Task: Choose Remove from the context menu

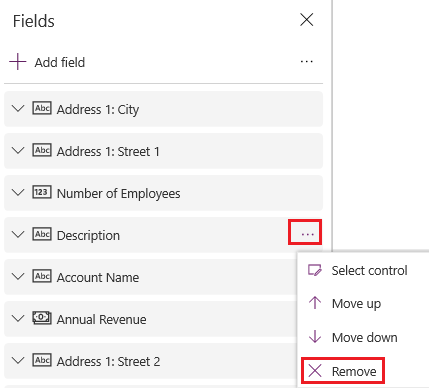Action: [x=343, y=371]
